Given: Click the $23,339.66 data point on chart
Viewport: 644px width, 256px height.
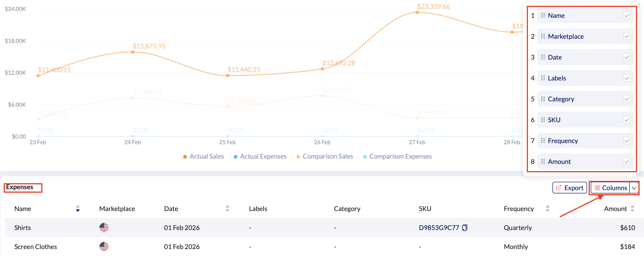Looking at the screenshot, I should [417, 12].
